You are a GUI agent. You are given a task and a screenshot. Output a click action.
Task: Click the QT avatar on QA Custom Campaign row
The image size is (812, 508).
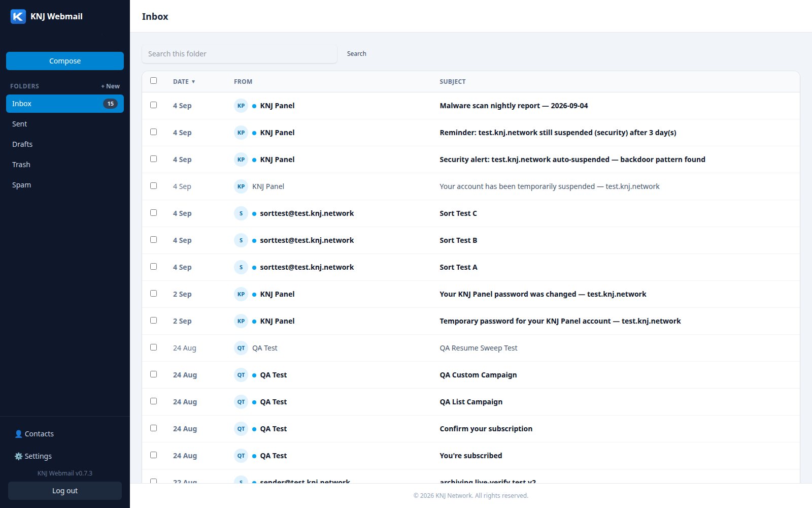[x=241, y=375]
